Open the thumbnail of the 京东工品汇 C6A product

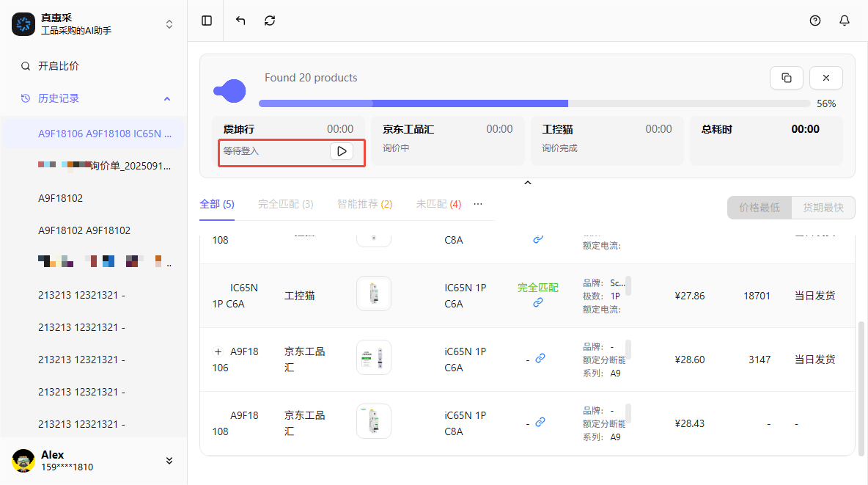[x=374, y=357]
